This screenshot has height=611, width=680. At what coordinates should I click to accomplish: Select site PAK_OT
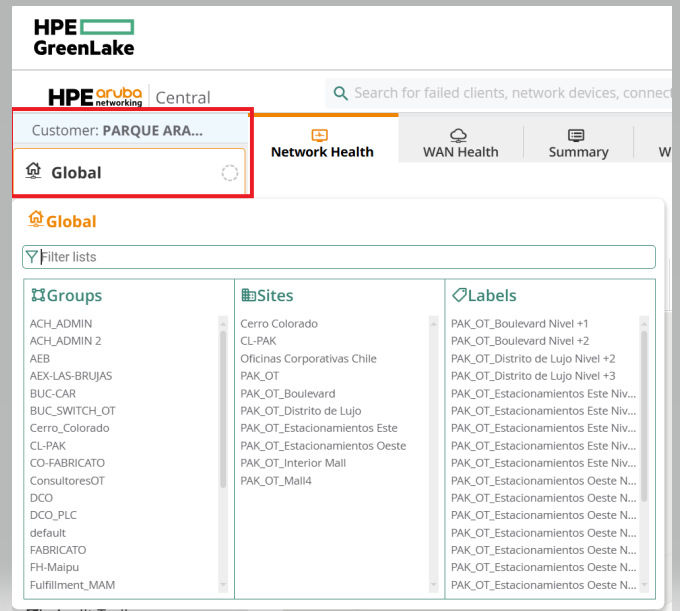coord(260,376)
